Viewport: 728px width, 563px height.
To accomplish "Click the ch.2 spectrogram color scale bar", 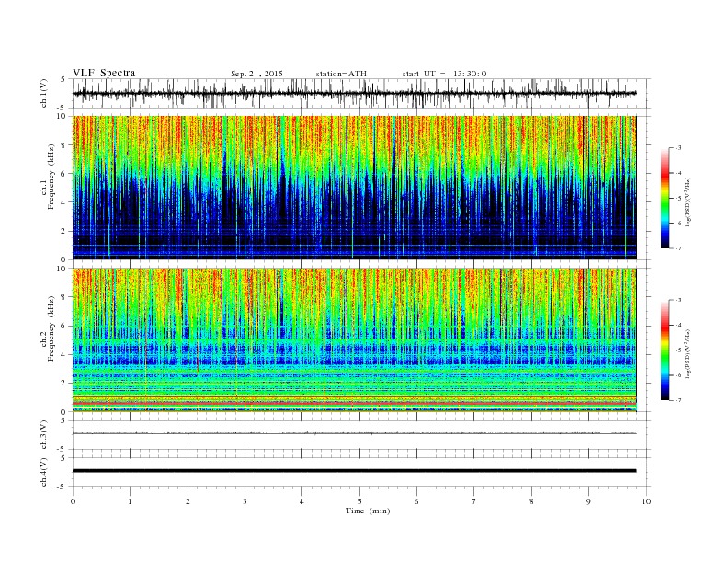I will tap(665, 350).
